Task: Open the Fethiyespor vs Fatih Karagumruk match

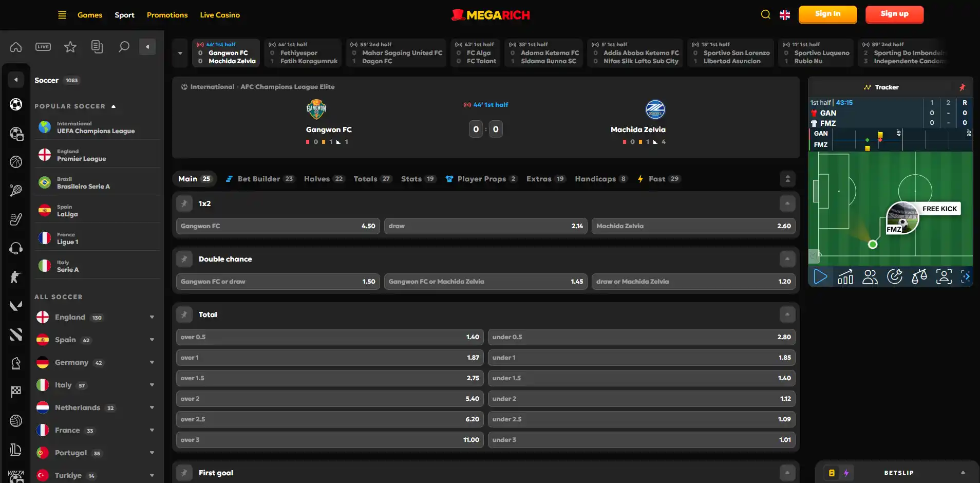Action: 304,53
